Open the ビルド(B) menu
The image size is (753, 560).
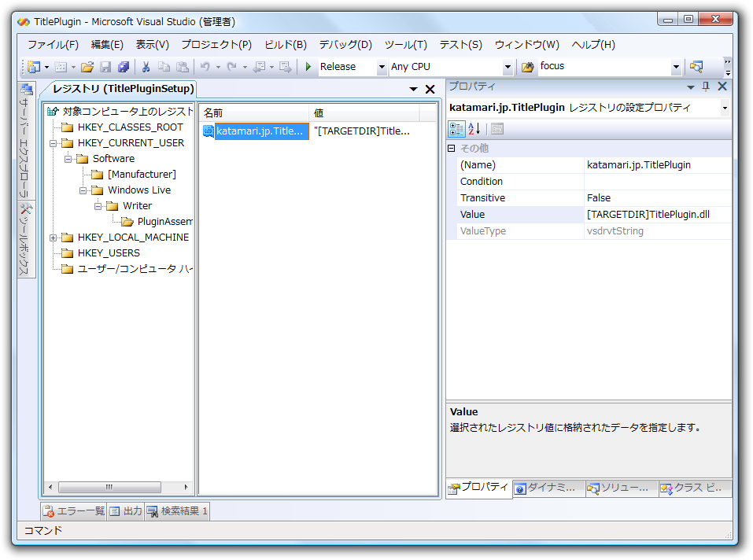(286, 45)
